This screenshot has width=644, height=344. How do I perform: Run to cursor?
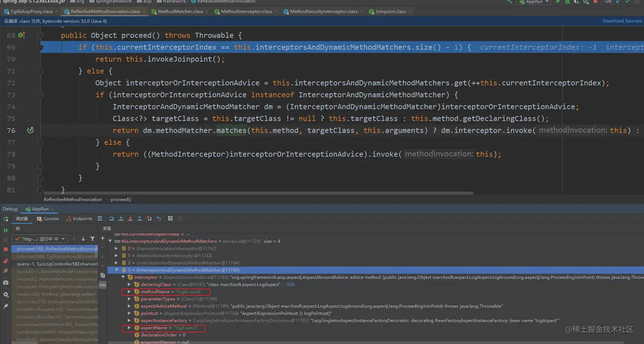point(158,218)
